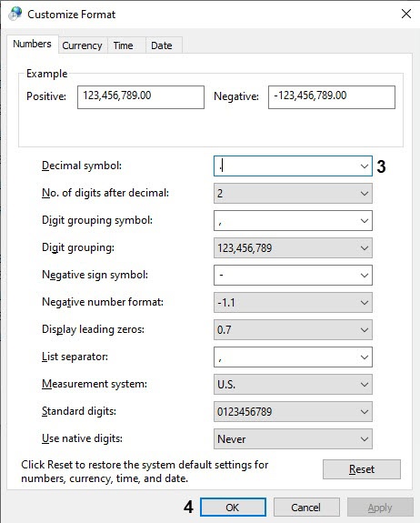The height and width of the screenshot is (523, 420).
Task: Open No. of digits after decimal dropdown
Action: coord(293,194)
